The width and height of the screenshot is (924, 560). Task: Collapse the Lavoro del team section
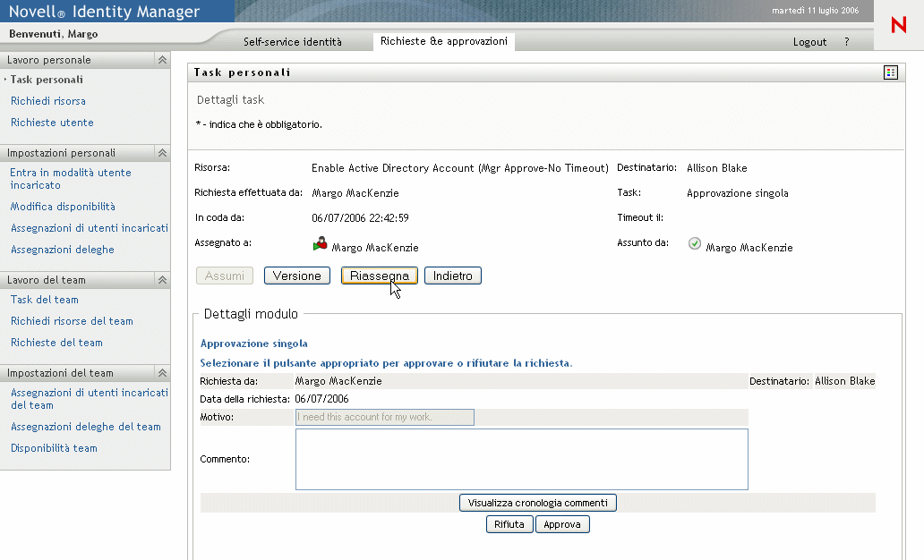coord(162,280)
